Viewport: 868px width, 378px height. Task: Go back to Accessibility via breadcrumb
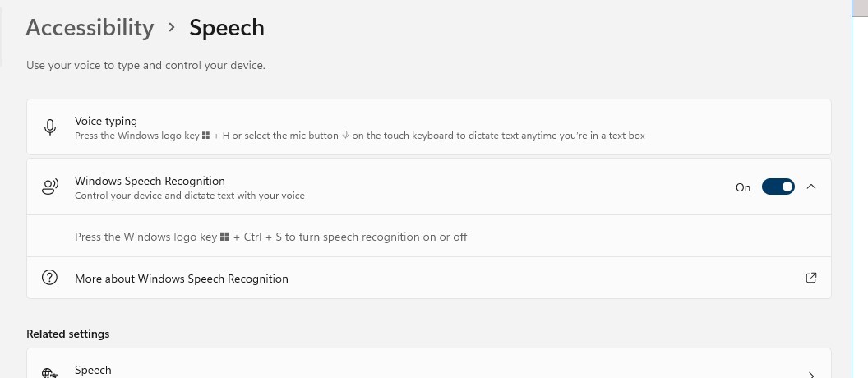[x=90, y=27]
